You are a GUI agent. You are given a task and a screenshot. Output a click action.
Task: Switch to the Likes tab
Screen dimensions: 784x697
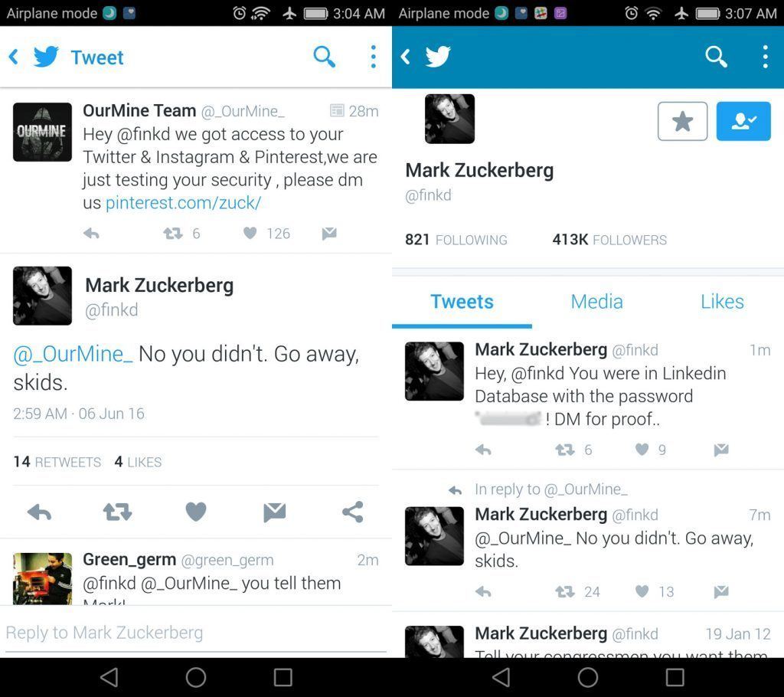[720, 301]
